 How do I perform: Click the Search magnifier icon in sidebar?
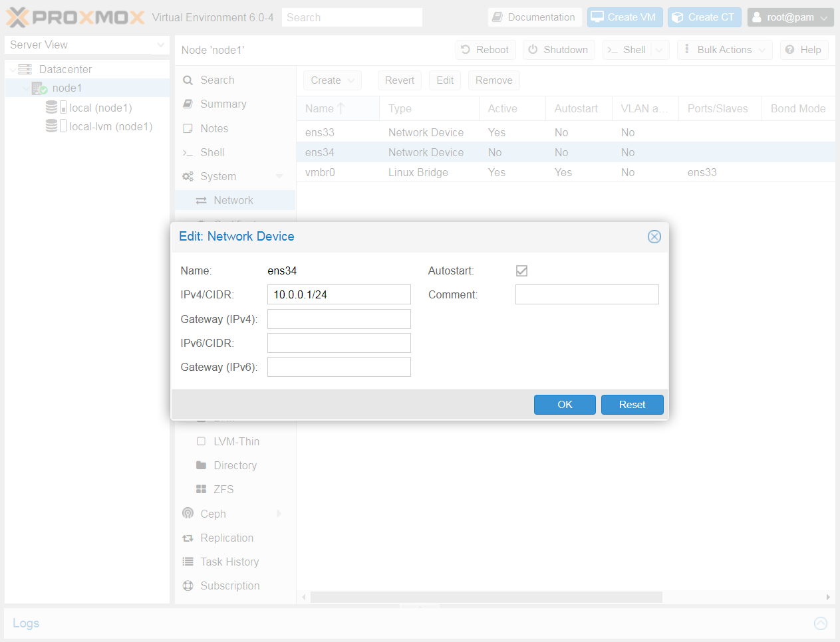[188, 80]
